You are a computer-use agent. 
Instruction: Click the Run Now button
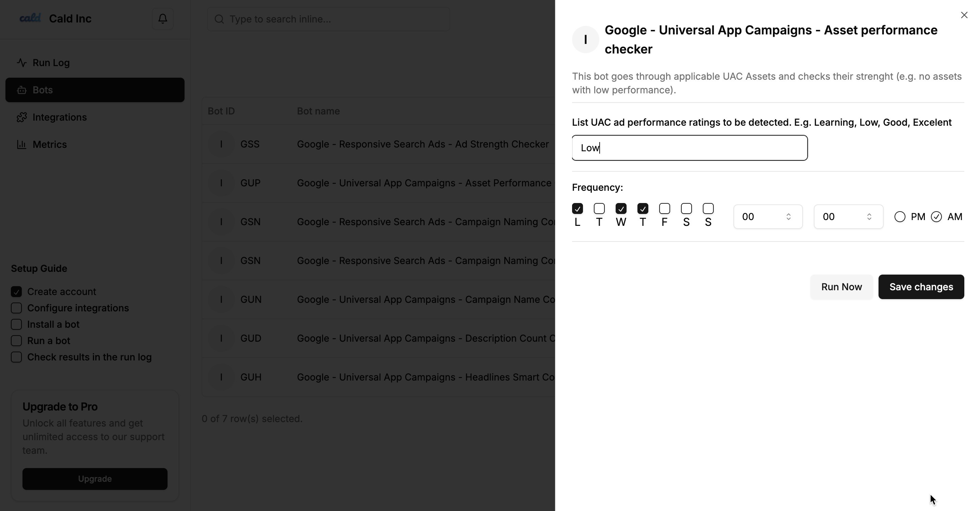841,287
